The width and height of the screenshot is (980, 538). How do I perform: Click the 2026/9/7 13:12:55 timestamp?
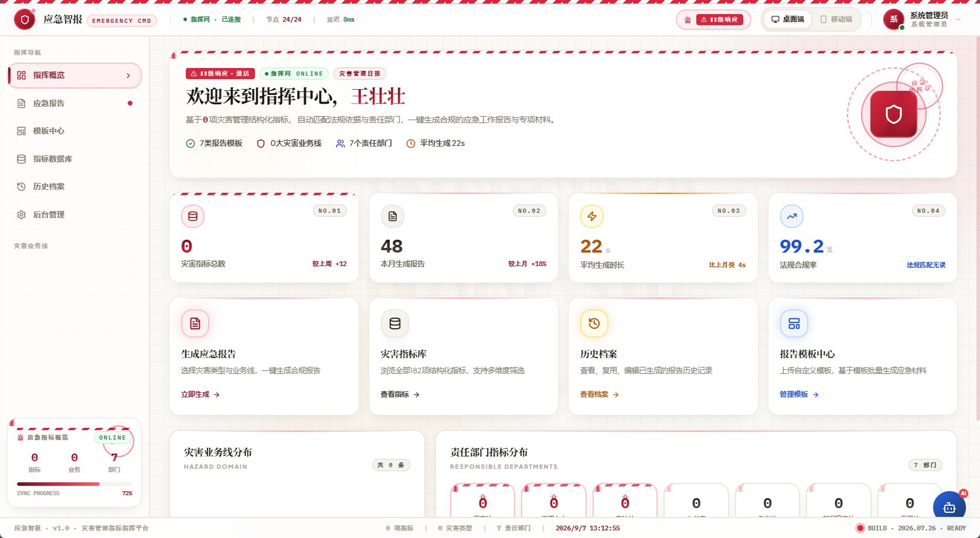(x=588, y=528)
